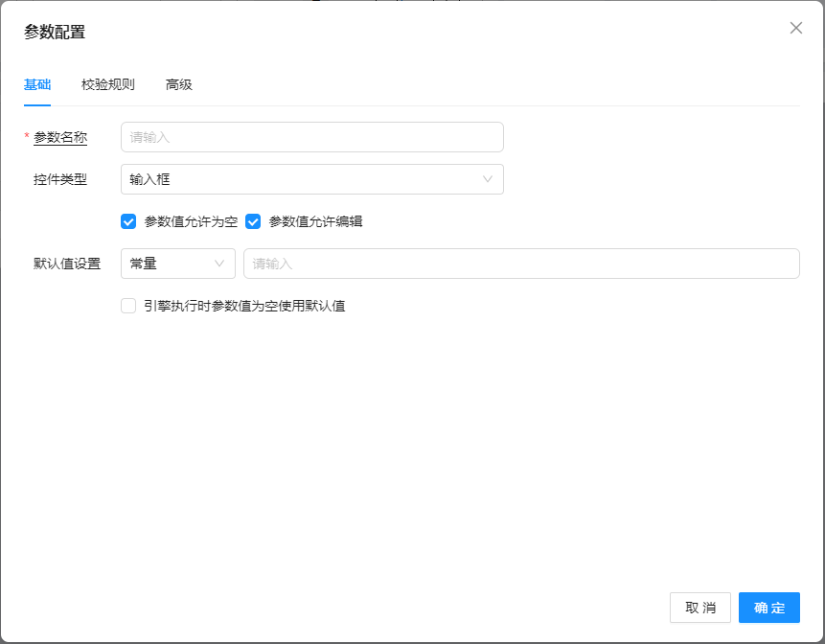Confirm with the 确定 button
The image size is (825, 644).
(x=768, y=608)
